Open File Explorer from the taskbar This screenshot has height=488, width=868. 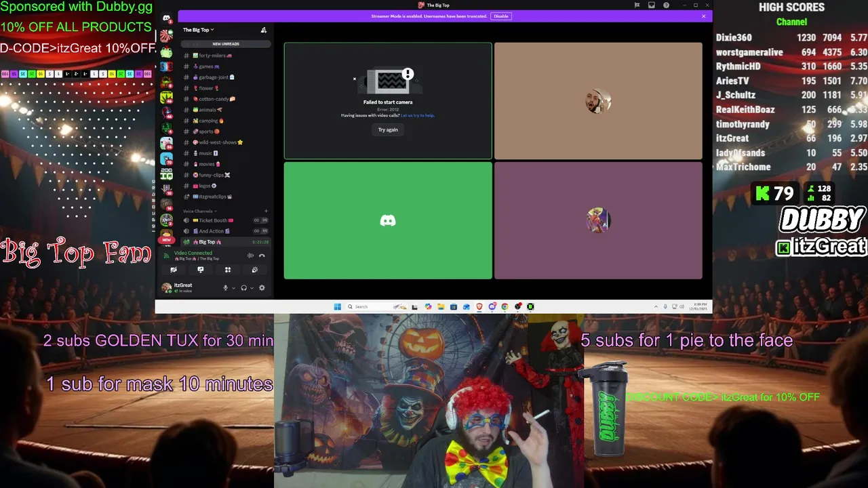tap(441, 306)
